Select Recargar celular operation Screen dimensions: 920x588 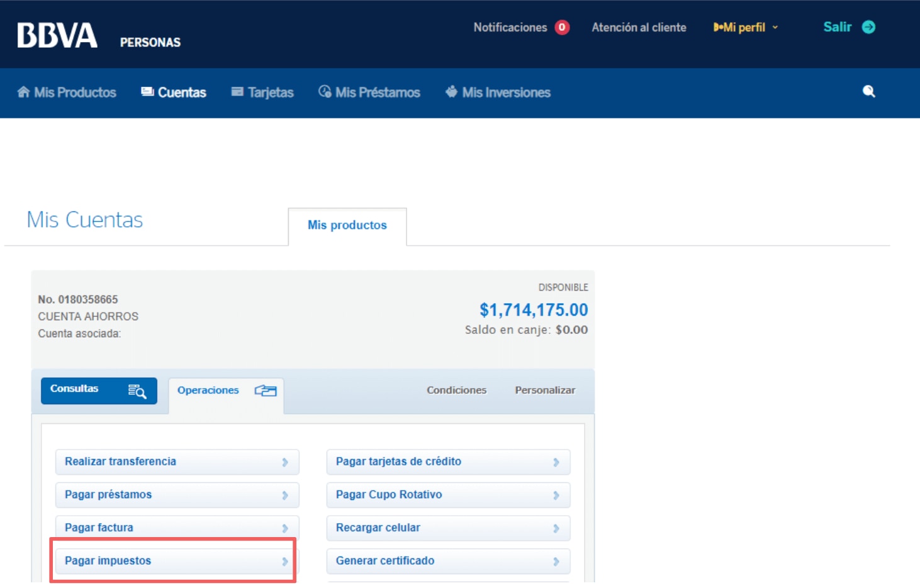coord(448,528)
